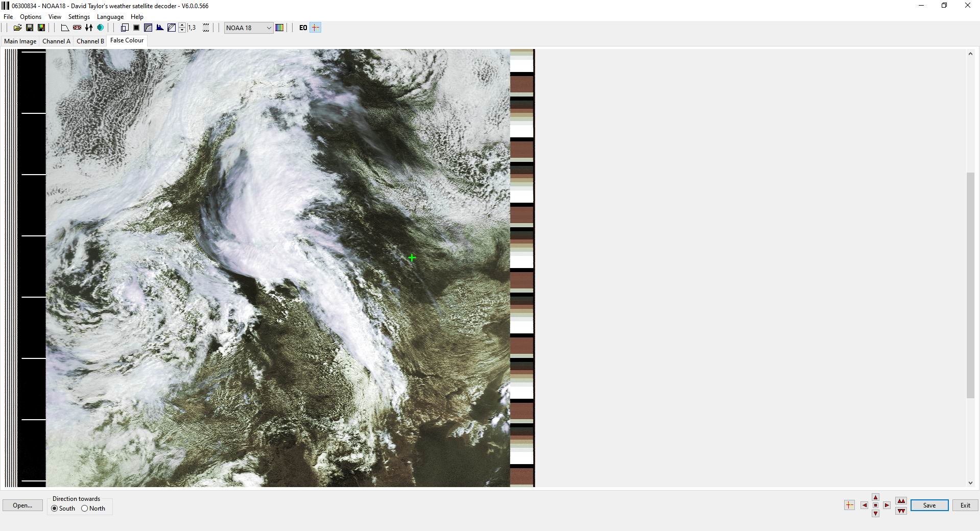Click the red right arrow pan button

click(887, 505)
